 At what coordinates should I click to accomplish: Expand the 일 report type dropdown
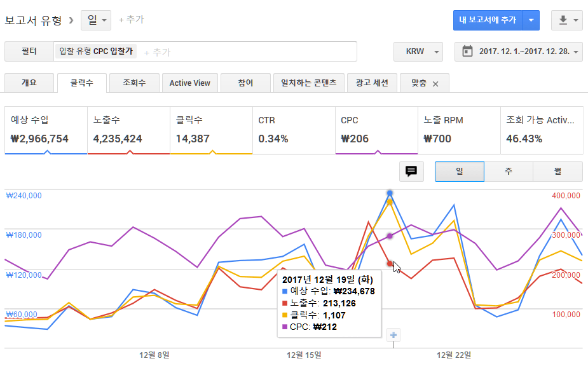pyautogui.click(x=96, y=20)
